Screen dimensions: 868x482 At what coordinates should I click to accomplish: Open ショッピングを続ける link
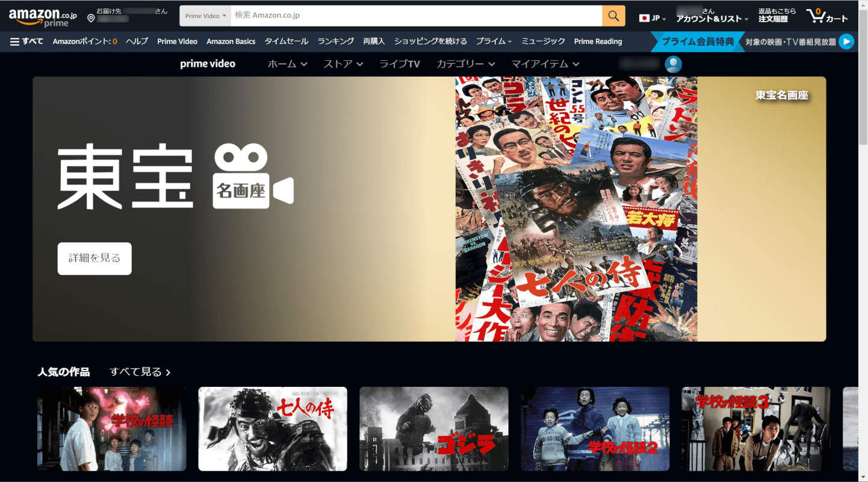click(430, 42)
